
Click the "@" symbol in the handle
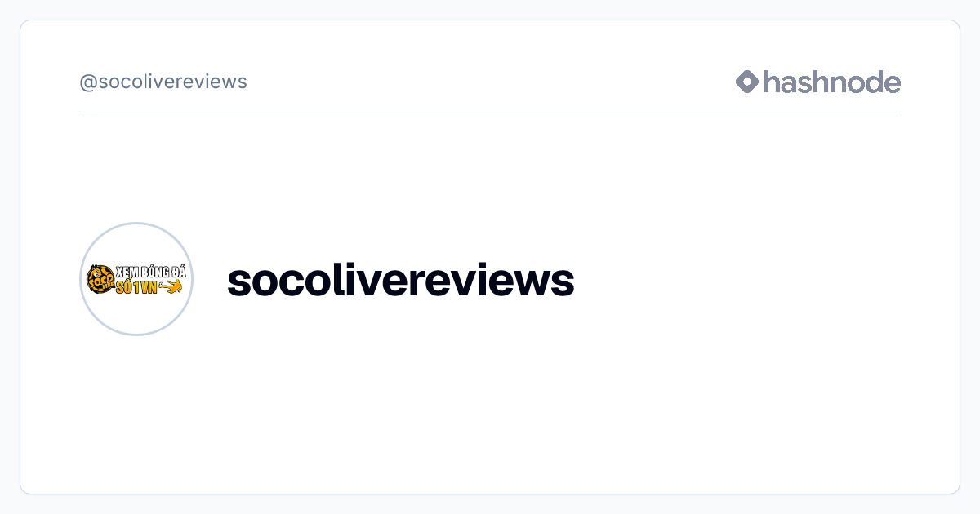click(x=88, y=82)
